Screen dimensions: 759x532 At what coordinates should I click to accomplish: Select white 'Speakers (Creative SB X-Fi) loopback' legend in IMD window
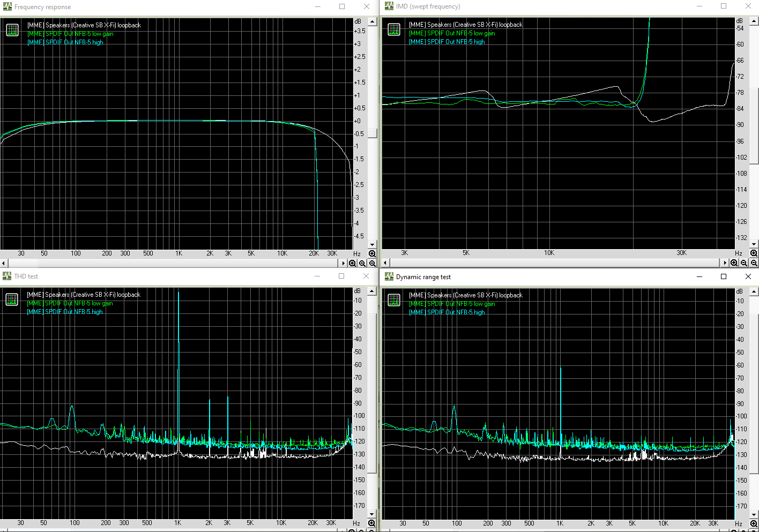(x=466, y=25)
